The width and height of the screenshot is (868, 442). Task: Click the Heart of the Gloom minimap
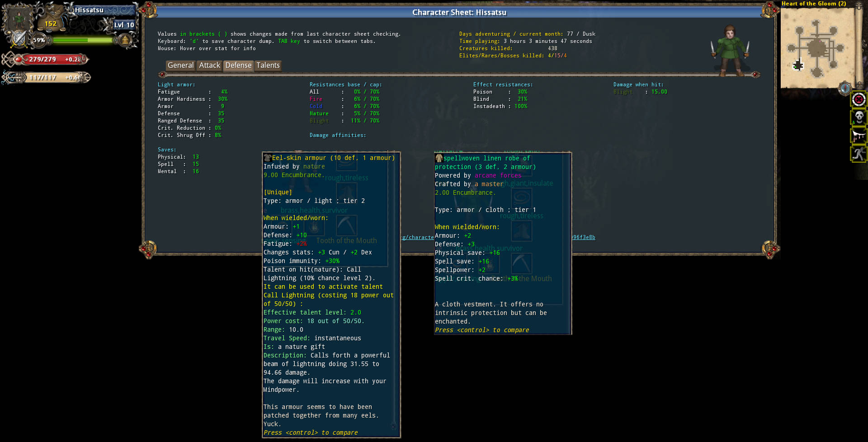817,48
